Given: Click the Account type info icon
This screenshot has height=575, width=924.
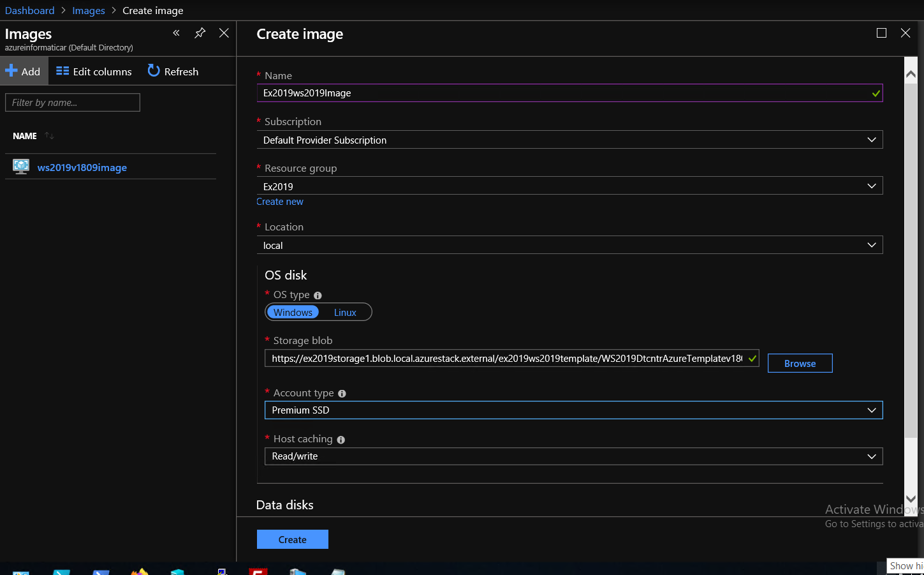Looking at the screenshot, I should pos(342,394).
